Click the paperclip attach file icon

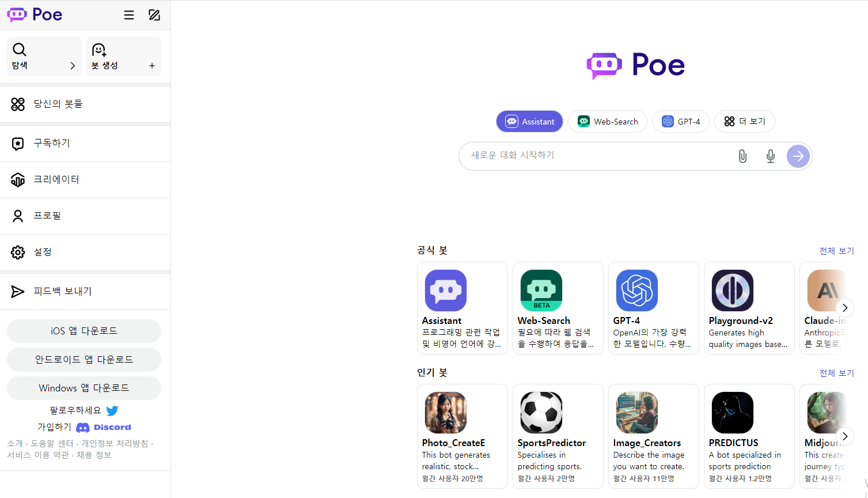[742, 156]
